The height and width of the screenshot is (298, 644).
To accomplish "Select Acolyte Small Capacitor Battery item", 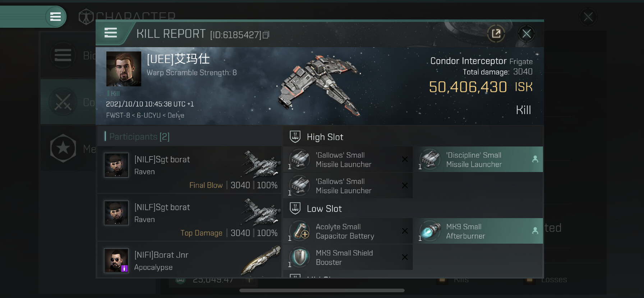I will coord(348,231).
